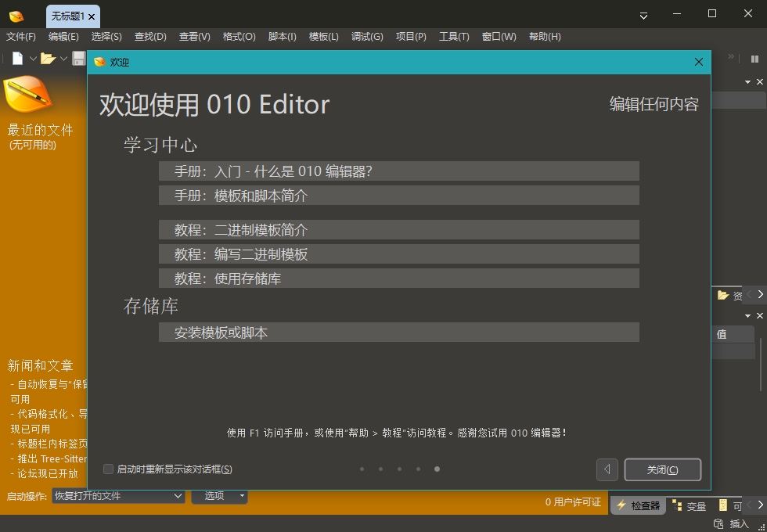Screen dimensions: 767x532
Task: Expand the New File dropdown arrow
Action: [x=33, y=59]
